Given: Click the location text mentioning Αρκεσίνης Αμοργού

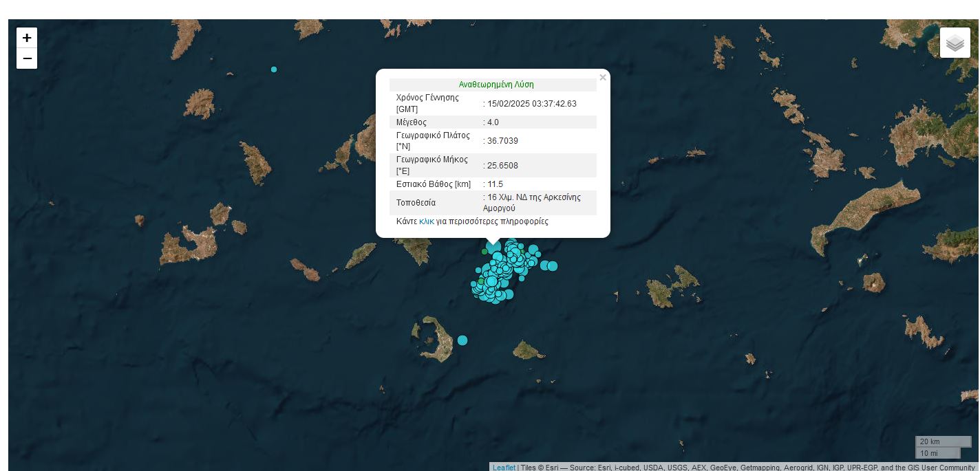Looking at the screenshot, I should pyautogui.click(x=534, y=202).
